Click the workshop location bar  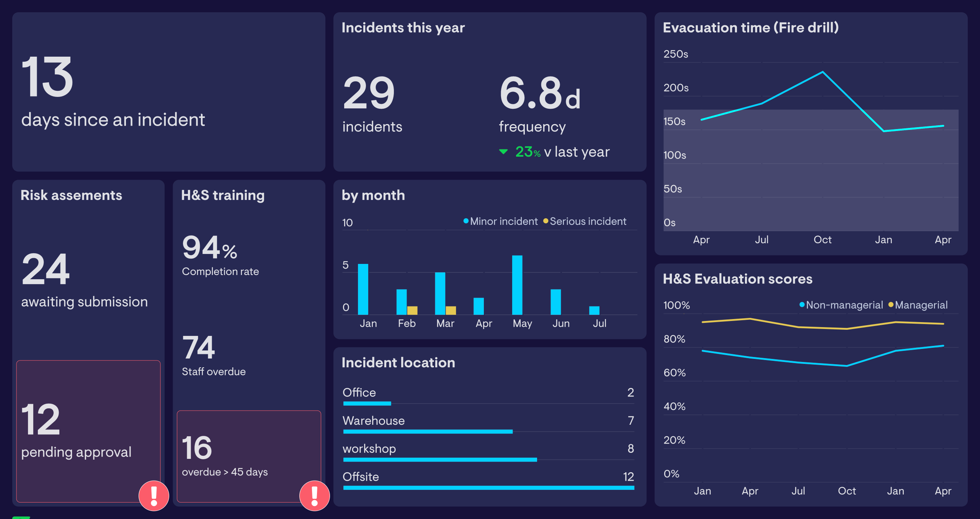[x=440, y=460]
